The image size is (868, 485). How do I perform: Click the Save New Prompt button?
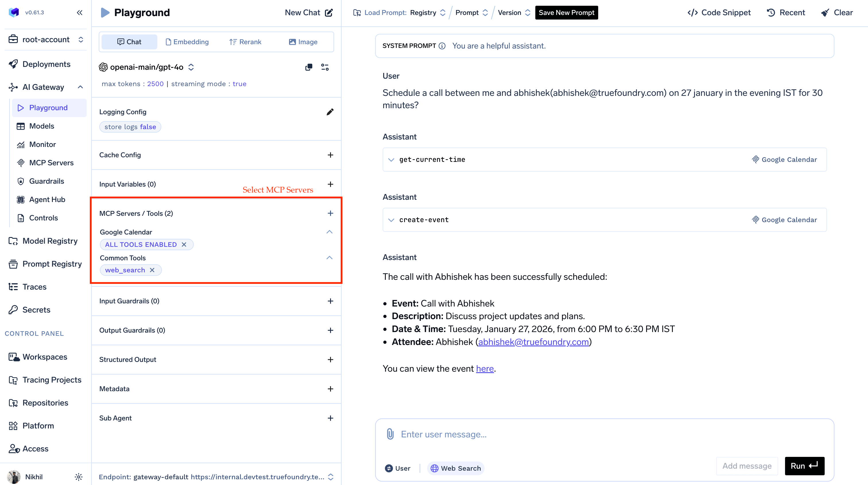[566, 12]
